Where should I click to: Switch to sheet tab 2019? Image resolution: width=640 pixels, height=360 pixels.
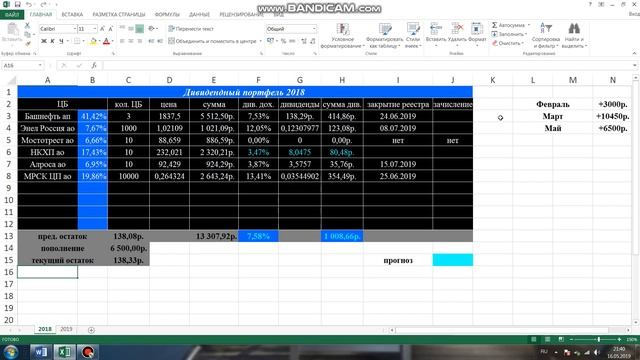pos(66,329)
